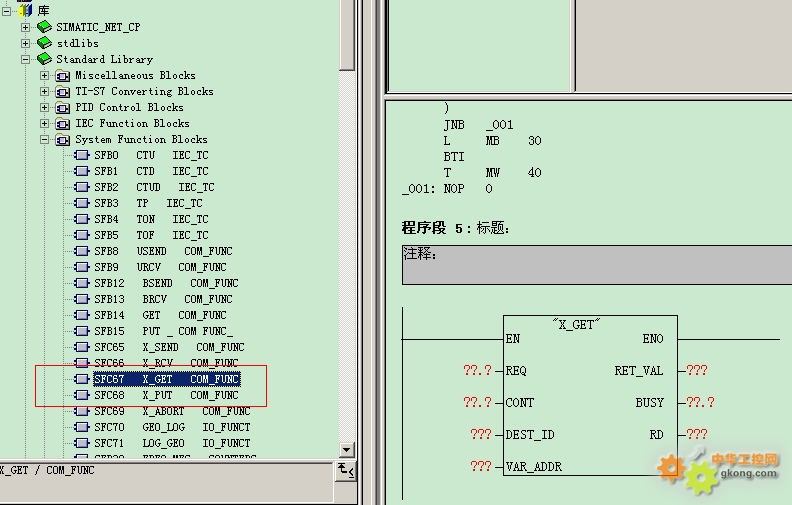Click IEC Function Blocks folder icon
Image resolution: width=792 pixels, height=505 pixels.
63,124
